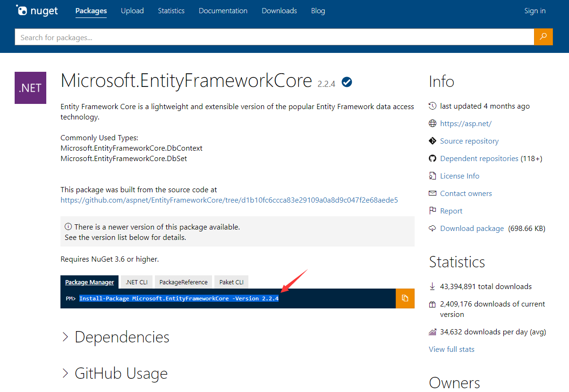Select the PackageReference tab
Viewport: 569px width, 392px height.
[x=183, y=282]
